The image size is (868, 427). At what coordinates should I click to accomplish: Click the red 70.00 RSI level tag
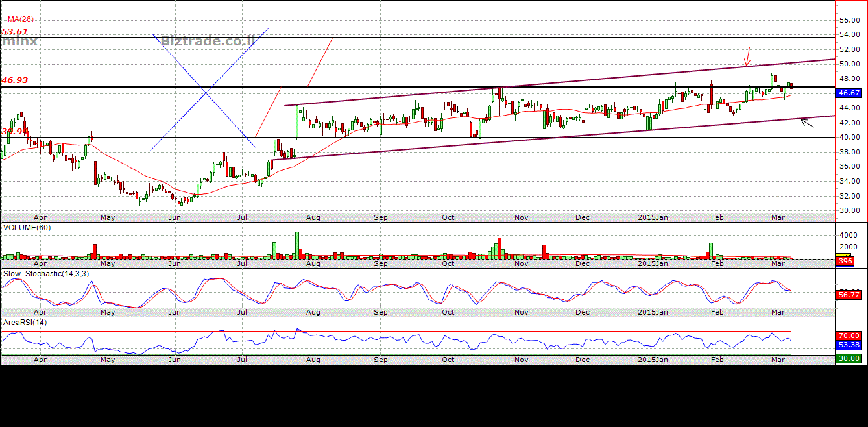click(849, 335)
